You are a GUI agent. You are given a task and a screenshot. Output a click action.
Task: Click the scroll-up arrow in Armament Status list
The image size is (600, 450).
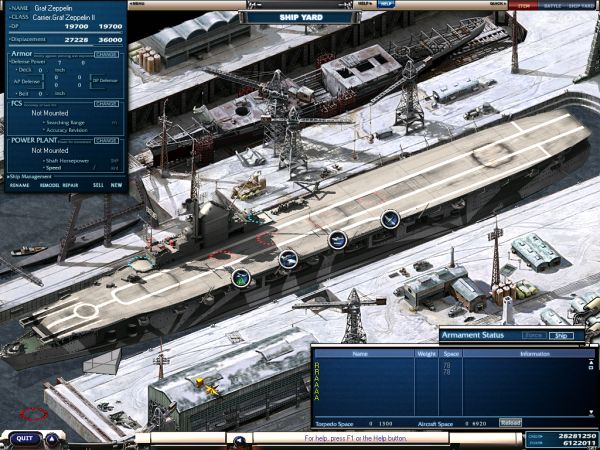(x=592, y=362)
